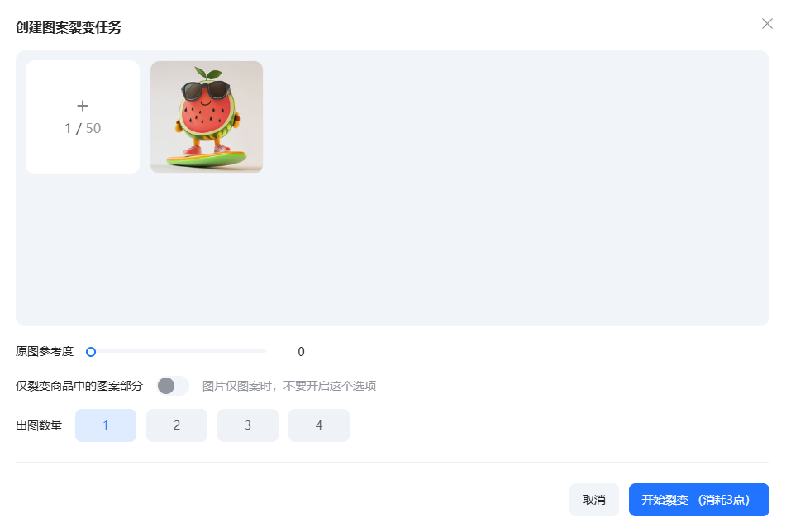Viewport: 786px width, 532px height.
Task: Click the plus icon to add image
Action: 83,106
